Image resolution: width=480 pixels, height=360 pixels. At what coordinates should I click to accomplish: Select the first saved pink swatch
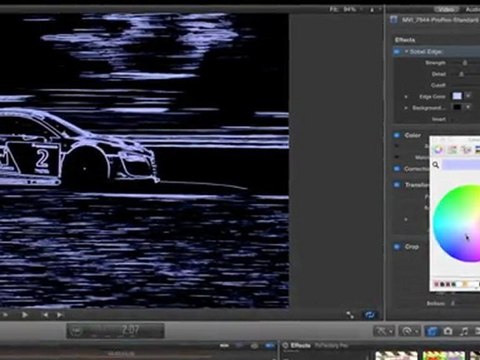tap(436, 284)
